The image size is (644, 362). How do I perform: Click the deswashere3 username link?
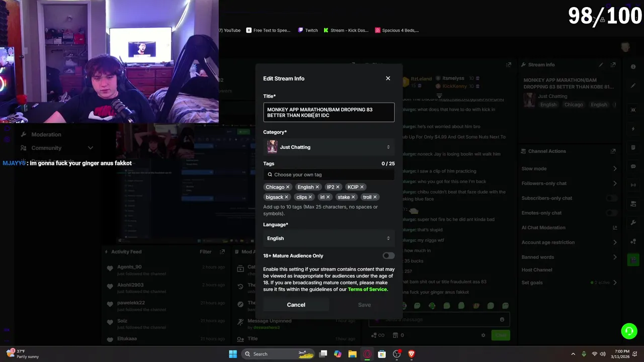click(x=267, y=328)
